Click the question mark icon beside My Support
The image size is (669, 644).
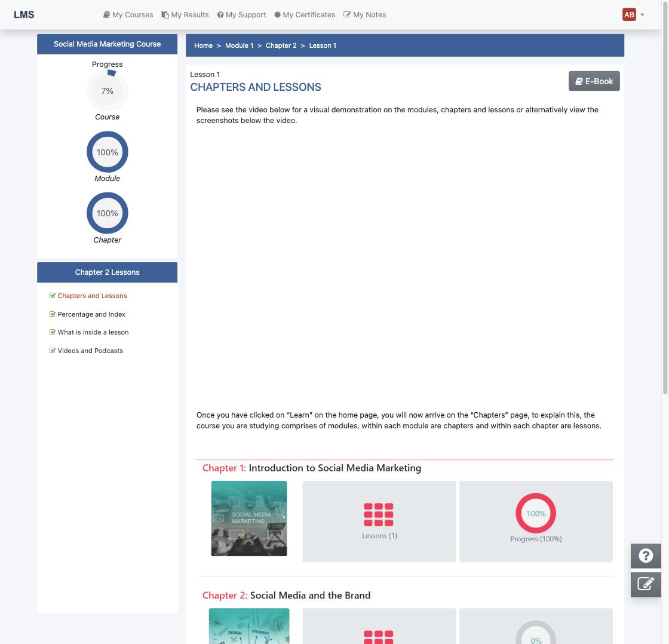pyautogui.click(x=220, y=14)
